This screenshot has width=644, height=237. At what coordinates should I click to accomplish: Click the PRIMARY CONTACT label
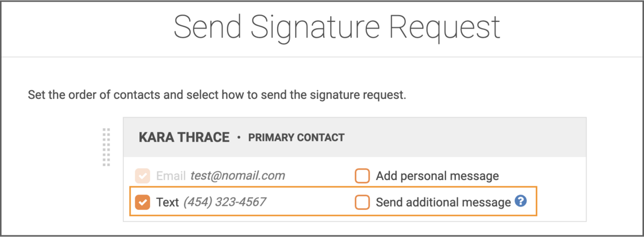coord(296,137)
